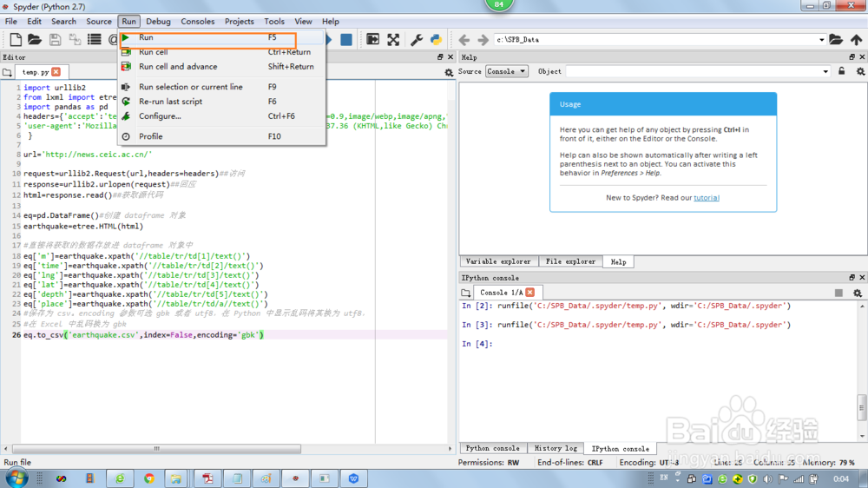Choose Run selection or current line
The image size is (868, 488).
(x=221, y=87)
